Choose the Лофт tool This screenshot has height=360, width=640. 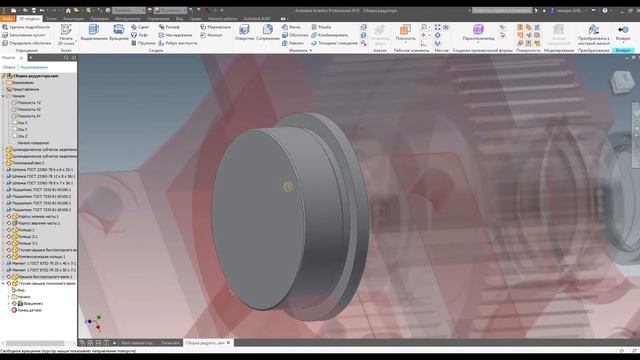[140, 35]
